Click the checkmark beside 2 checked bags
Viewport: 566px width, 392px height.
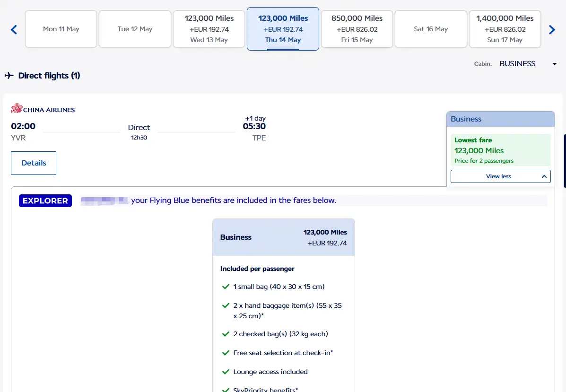[x=226, y=334]
